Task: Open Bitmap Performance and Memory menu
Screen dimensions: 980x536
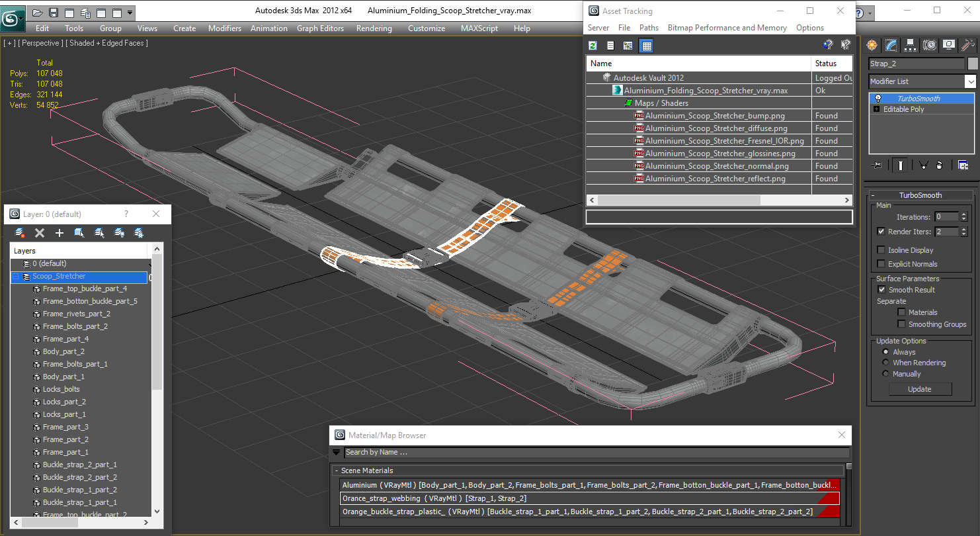Action: coord(727,28)
